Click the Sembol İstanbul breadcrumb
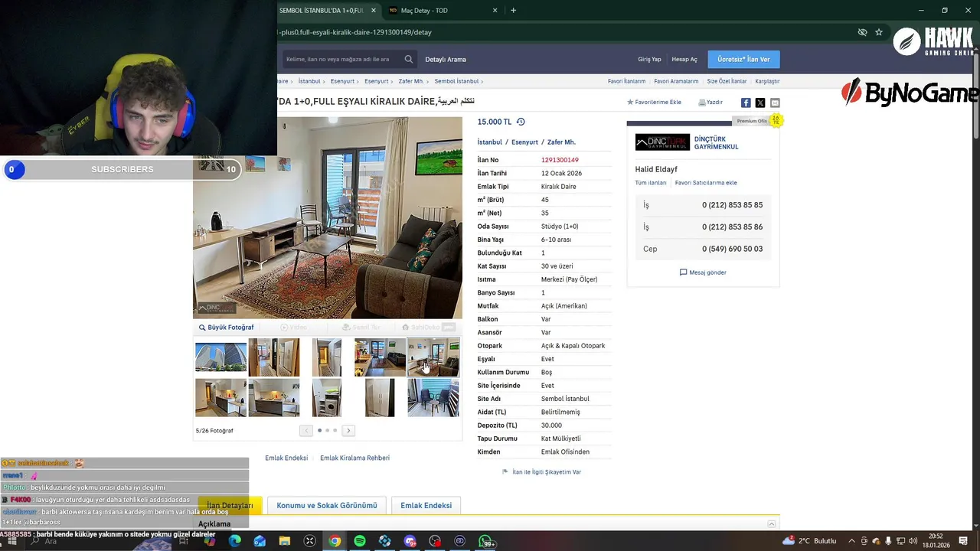This screenshot has height=551, width=980. [456, 81]
